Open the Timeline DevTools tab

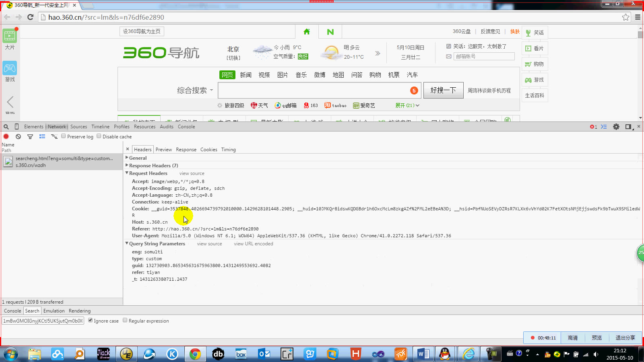[x=100, y=127]
